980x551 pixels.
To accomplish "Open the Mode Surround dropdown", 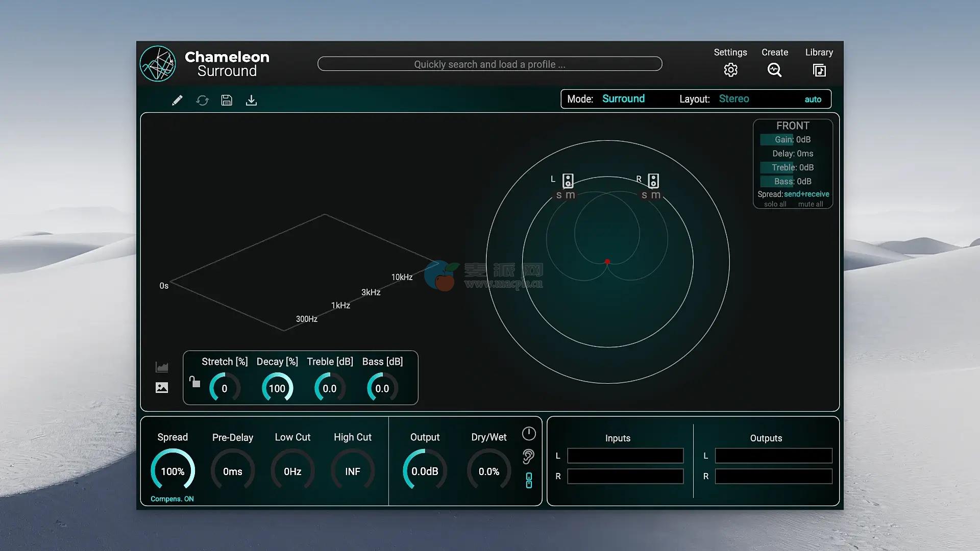I will click(623, 99).
